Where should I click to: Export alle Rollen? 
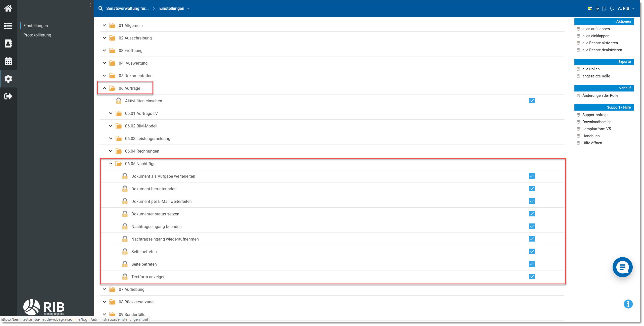(x=591, y=69)
